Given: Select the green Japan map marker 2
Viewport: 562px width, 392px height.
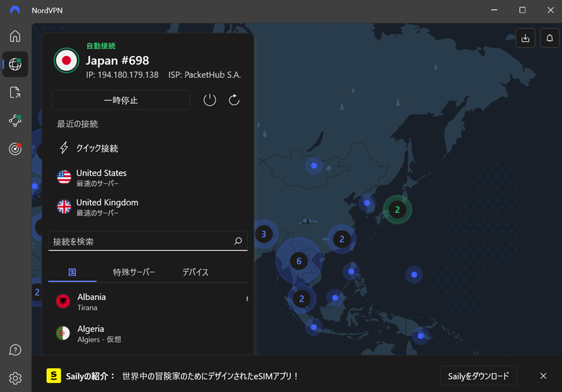Looking at the screenshot, I should (x=397, y=209).
